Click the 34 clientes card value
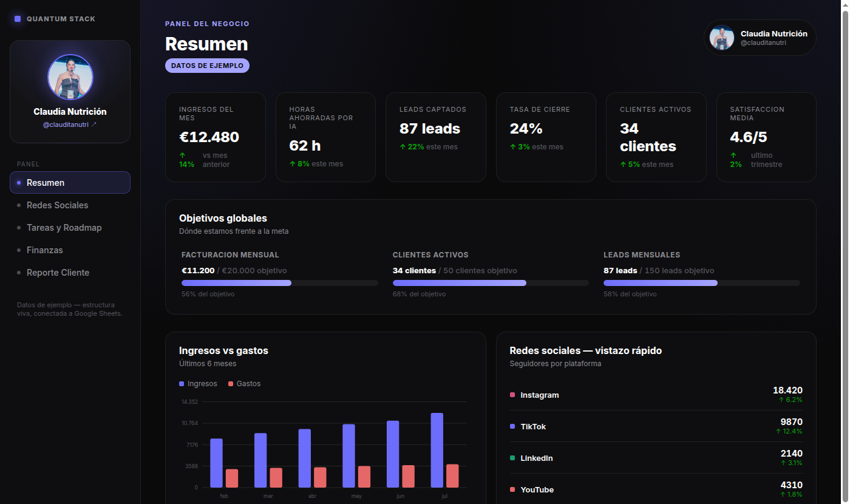Screen dimensions: 850x504 click(648, 137)
